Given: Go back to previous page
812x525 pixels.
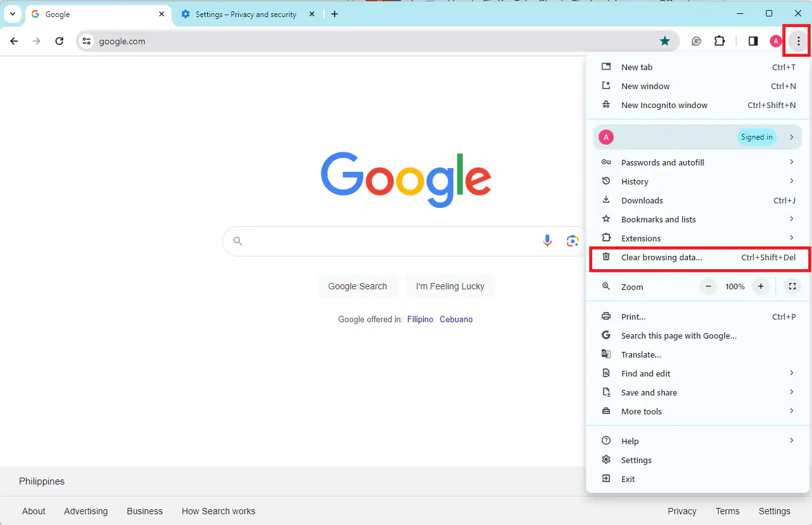Looking at the screenshot, I should [14, 41].
